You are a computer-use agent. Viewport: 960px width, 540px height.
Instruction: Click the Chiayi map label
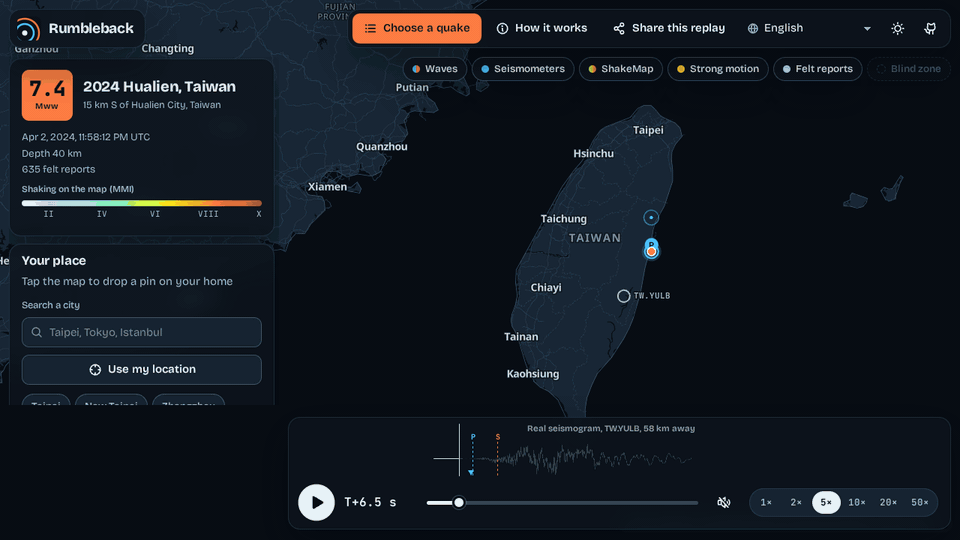pos(546,287)
